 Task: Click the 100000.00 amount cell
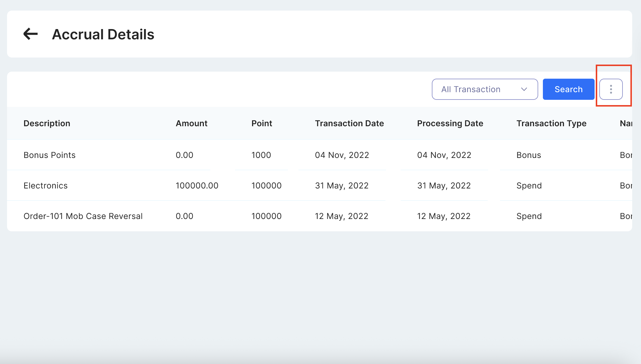tap(197, 186)
